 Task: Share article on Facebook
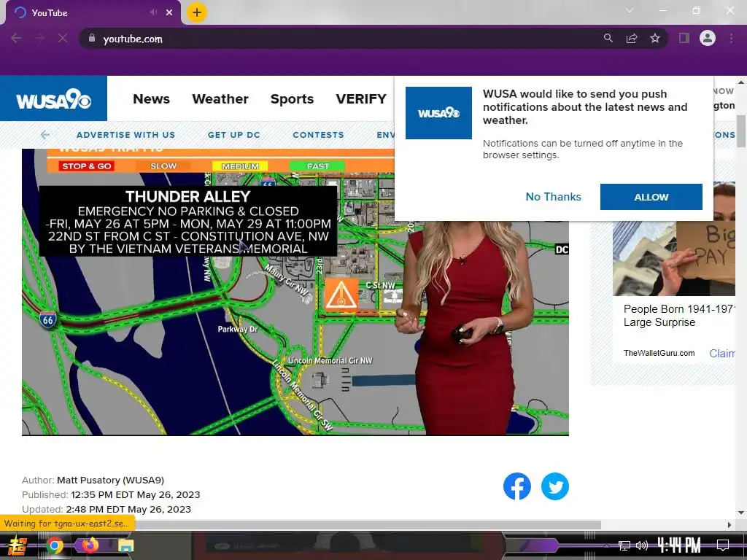[517, 486]
